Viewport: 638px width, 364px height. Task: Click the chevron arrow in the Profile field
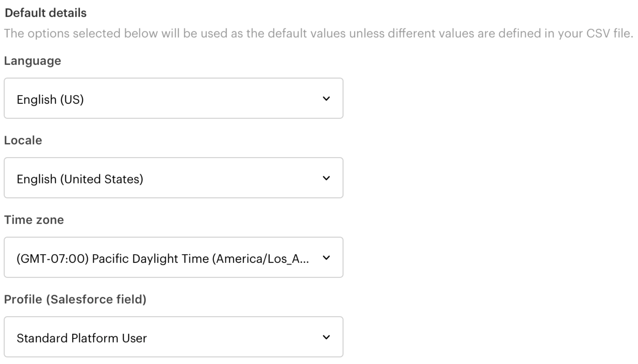click(326, 337)
